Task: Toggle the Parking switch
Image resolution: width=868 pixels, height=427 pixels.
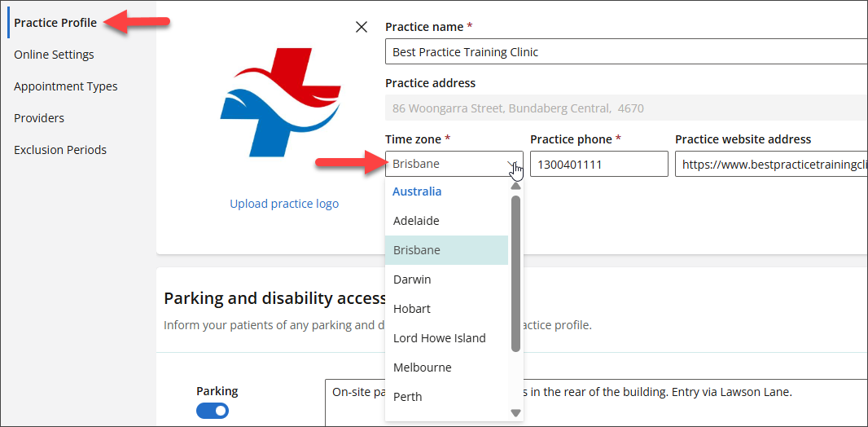Action: 213,412
